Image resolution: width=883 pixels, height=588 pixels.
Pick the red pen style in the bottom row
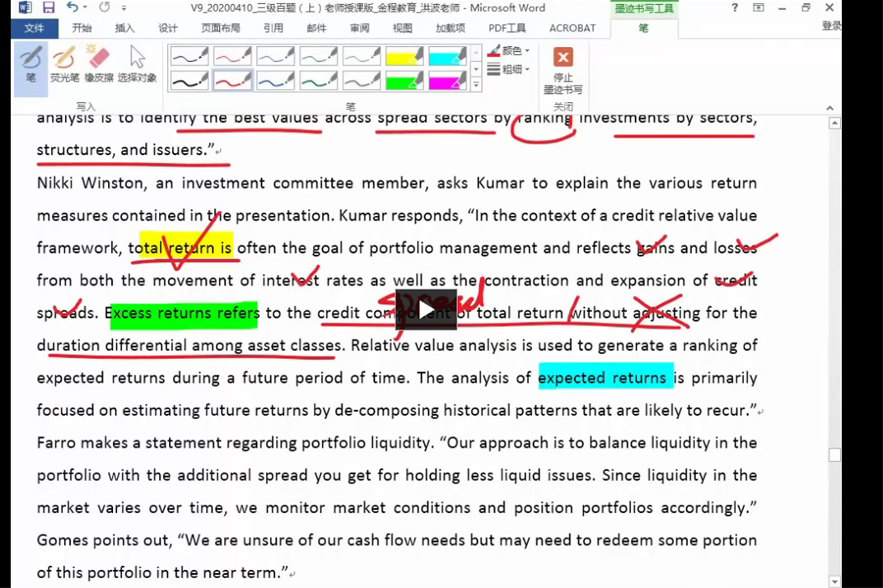232,81
